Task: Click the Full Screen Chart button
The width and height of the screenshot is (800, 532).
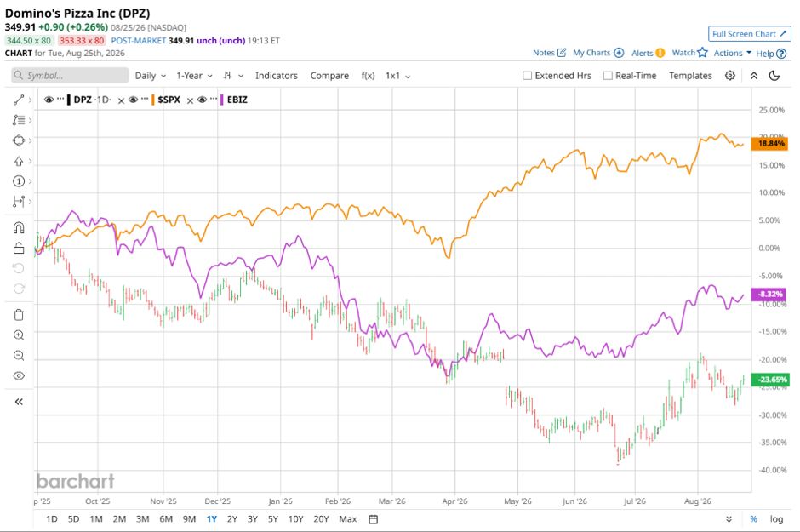Action: tap(749, 34)
